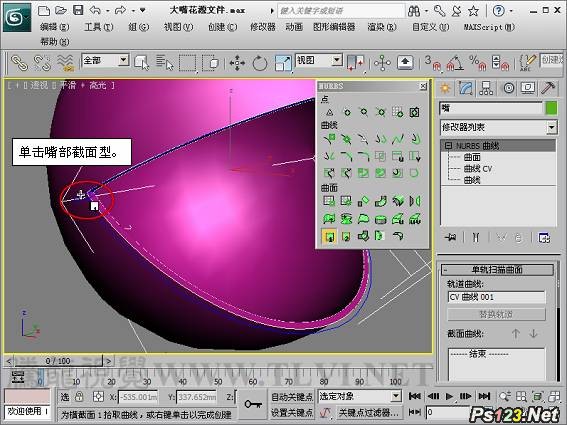
Task: Click the Select and Link chain icon
Action: (x=19, y=62)
